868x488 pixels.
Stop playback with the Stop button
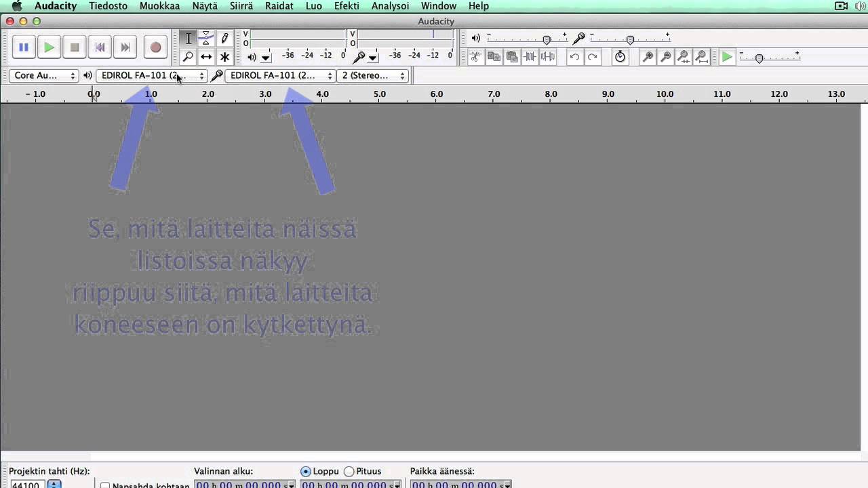coord(75,47)
